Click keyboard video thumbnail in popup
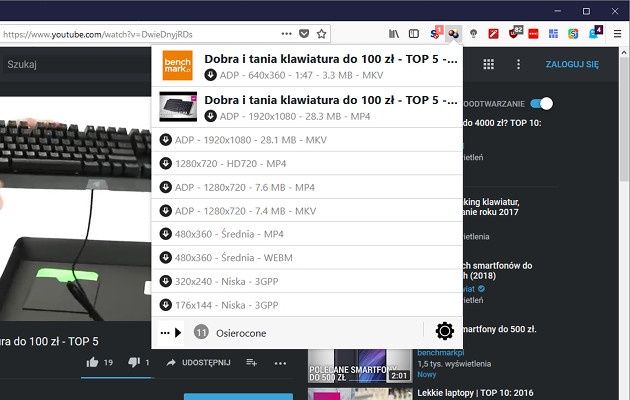 tap(178, 106)
